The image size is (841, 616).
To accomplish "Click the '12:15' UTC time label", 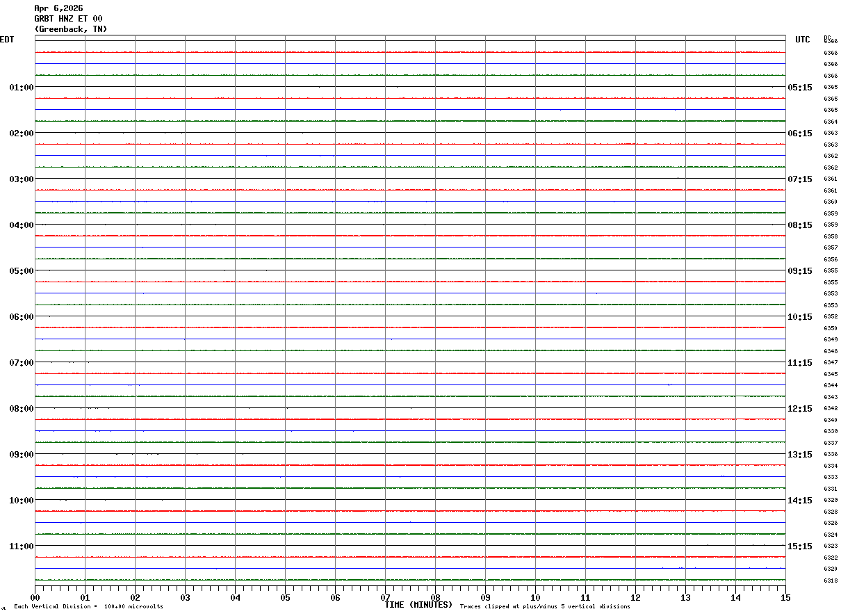I will click(800, 409).
